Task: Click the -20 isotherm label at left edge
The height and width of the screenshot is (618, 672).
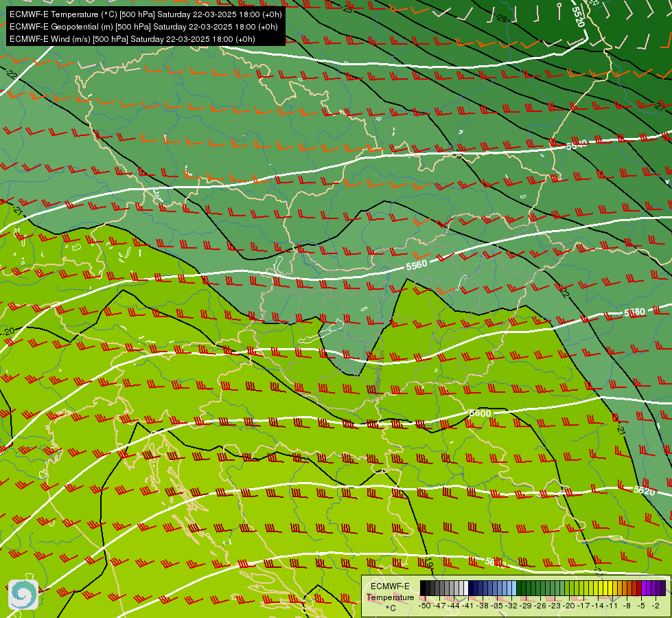Action: pos(8,331)
